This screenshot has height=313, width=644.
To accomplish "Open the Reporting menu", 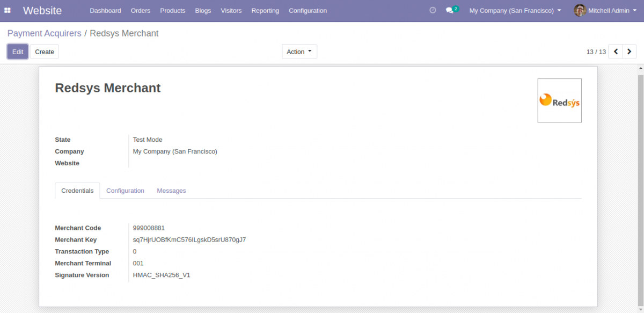I will (265, 10).
